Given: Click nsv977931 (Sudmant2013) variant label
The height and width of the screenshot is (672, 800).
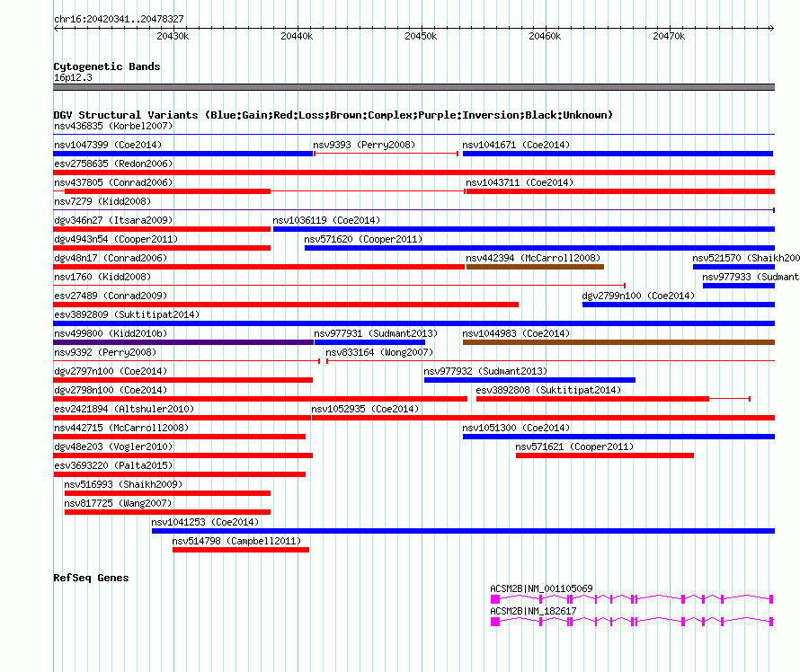Looking at the screenshot, I should click(376, 333).
